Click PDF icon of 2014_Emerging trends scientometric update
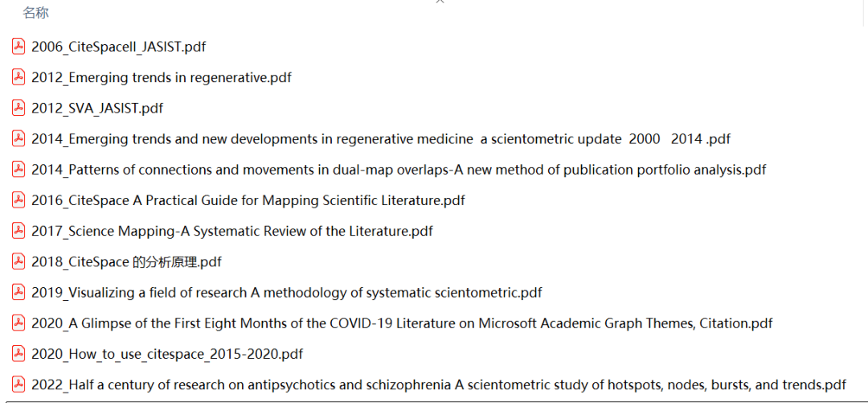Screen dimensions: 868x403 tap(18, 138)
